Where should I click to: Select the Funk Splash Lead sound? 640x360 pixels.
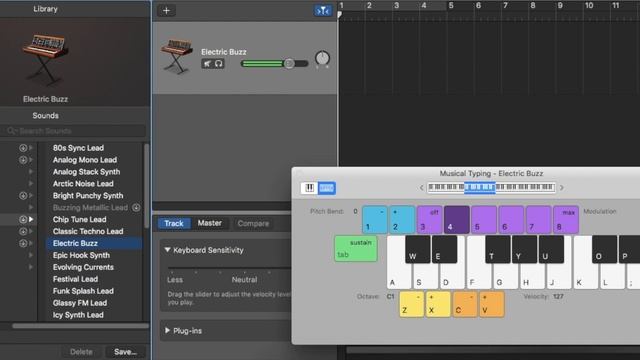(x=83, y=291)
